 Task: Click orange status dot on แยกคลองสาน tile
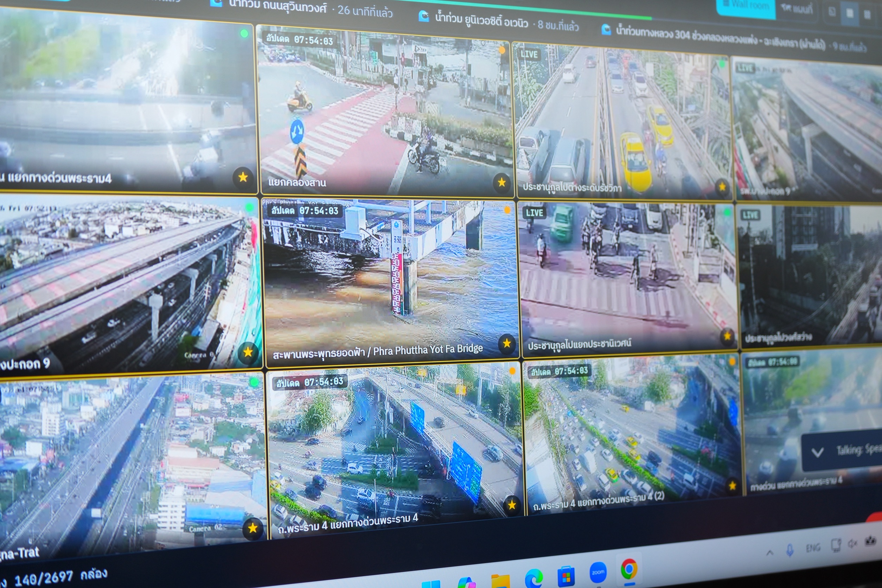[502, 50]
